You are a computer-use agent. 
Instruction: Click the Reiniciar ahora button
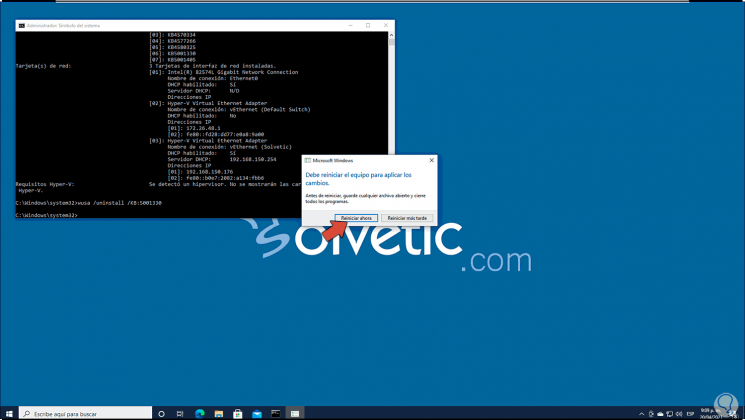pyautogui.click(x=356, y=218)
